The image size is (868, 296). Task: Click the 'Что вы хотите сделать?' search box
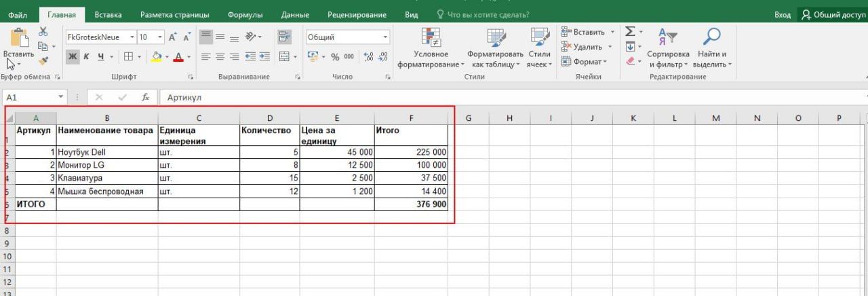pyautogui.click(x=483, y=14)
